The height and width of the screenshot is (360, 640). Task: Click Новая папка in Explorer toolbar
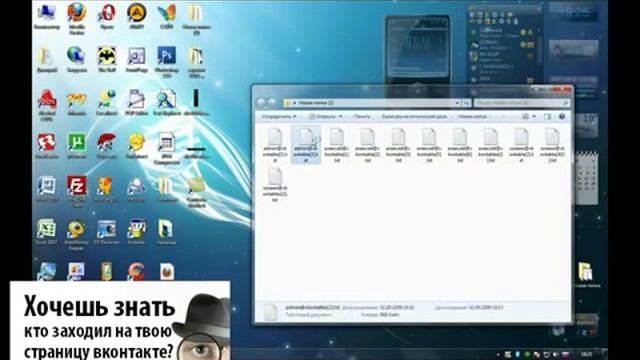[472, 117]
